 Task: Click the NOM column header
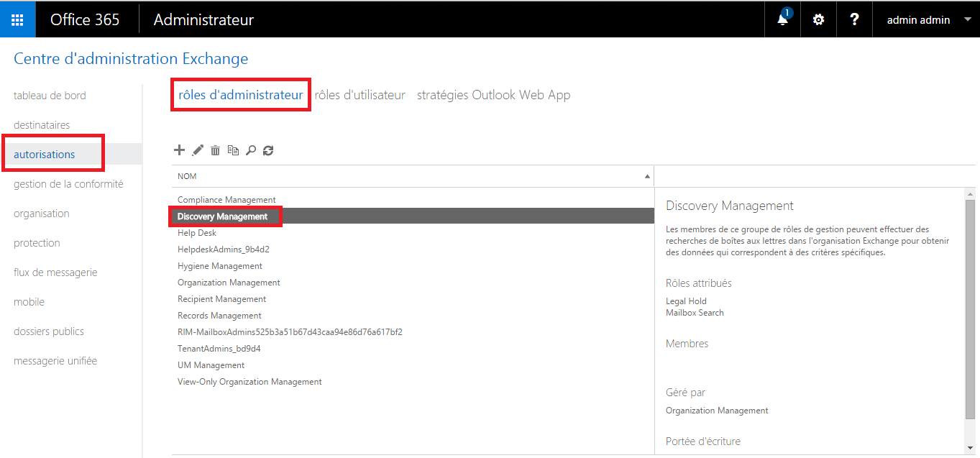coord(413,176)
